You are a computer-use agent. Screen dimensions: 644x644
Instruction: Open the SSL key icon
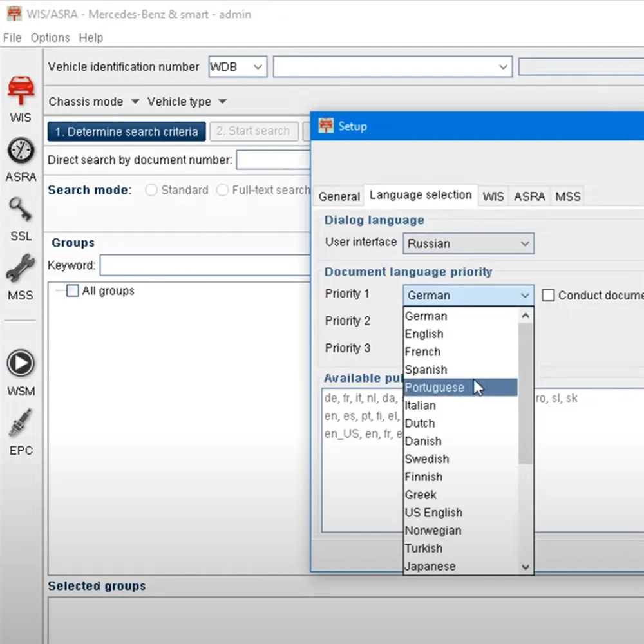[x=21, y=209]
